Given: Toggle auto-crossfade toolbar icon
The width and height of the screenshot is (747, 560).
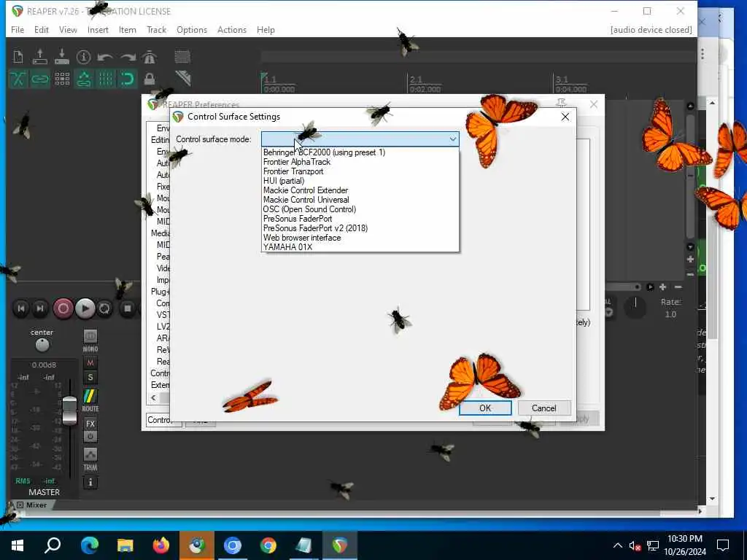Looking at the screenshot, I should point(18,79).
